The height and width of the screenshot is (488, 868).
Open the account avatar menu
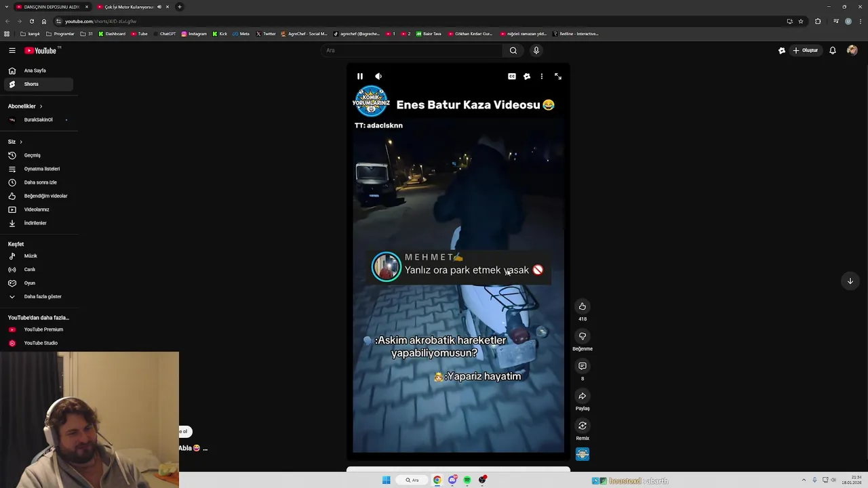tap(852, 50)
